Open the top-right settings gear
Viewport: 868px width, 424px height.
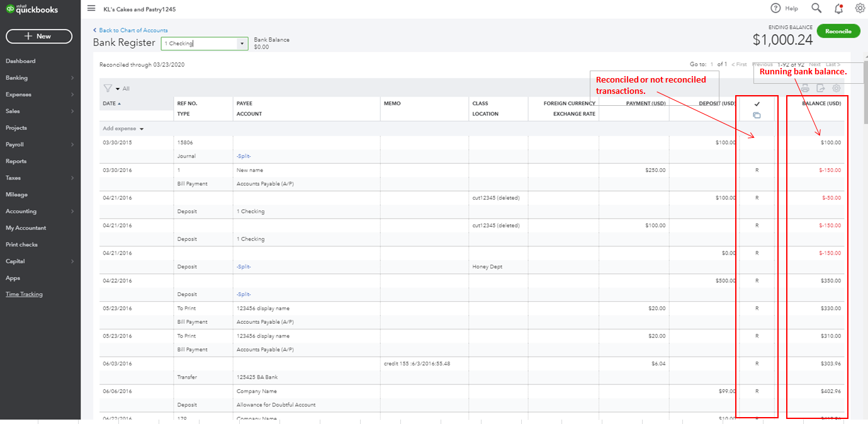[x=860, y=8]
